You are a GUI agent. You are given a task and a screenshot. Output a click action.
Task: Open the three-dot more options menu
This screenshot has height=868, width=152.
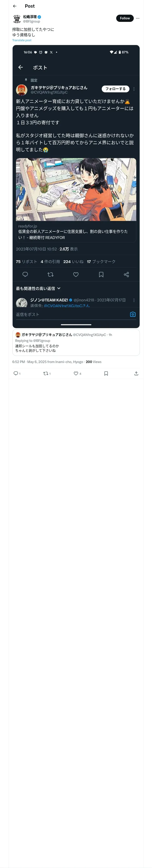click(x=138, y=18)
